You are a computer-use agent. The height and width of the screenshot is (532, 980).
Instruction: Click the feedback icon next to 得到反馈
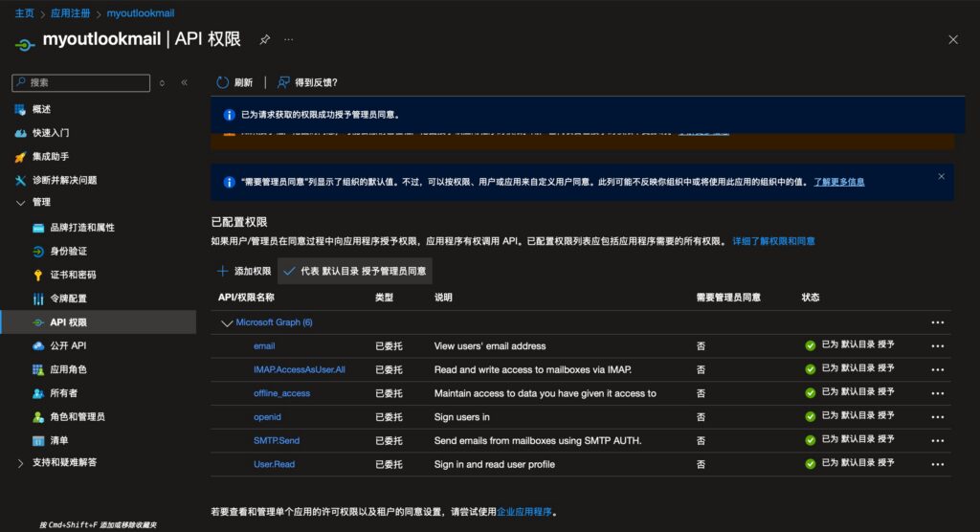pyautogui.click(x=283, y=82)
